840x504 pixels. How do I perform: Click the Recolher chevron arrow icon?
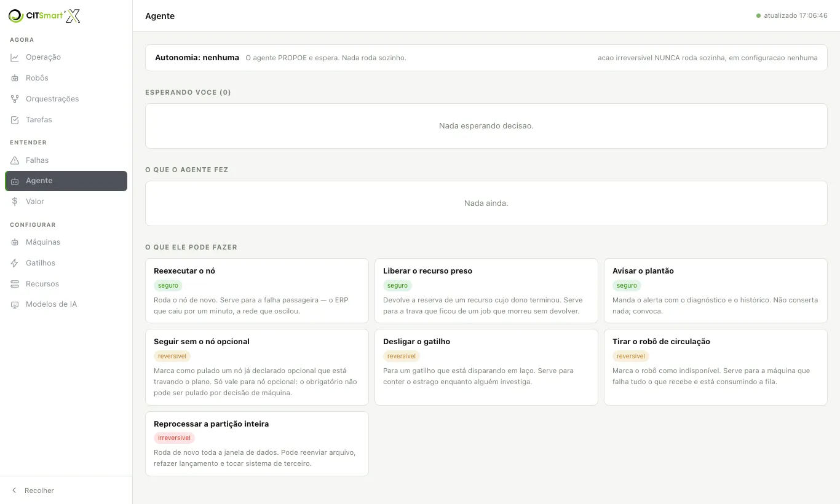(14, 490)
